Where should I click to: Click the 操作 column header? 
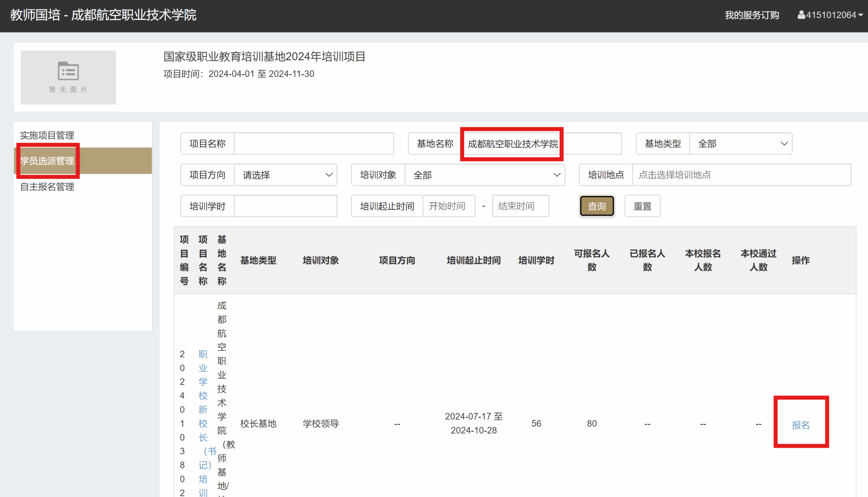[x=801, y=260]
